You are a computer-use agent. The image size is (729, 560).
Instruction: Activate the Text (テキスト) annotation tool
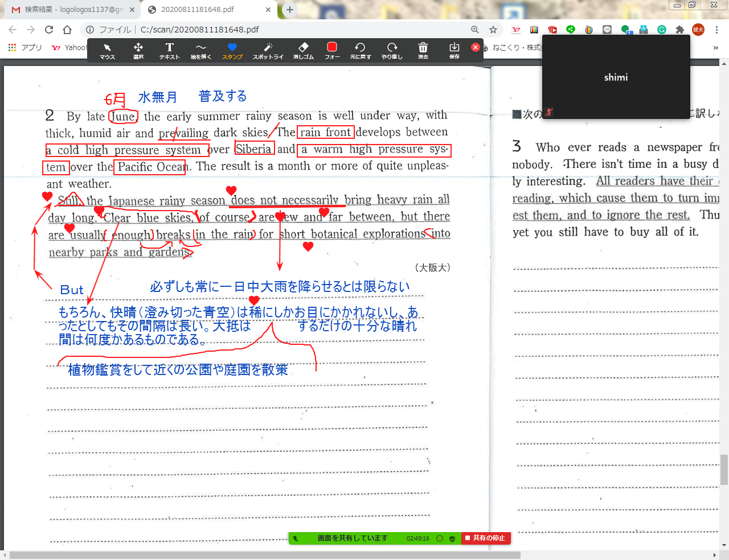(x=169, y=50)
